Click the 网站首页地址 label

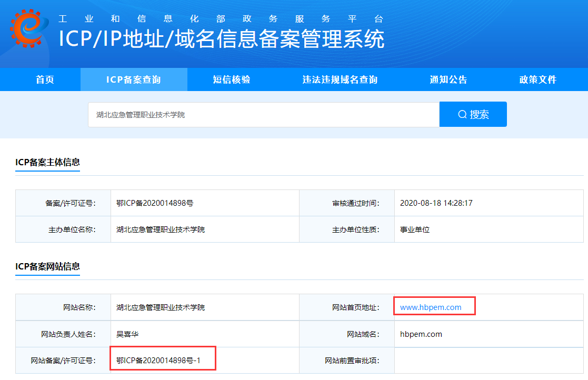pos(356,307)
